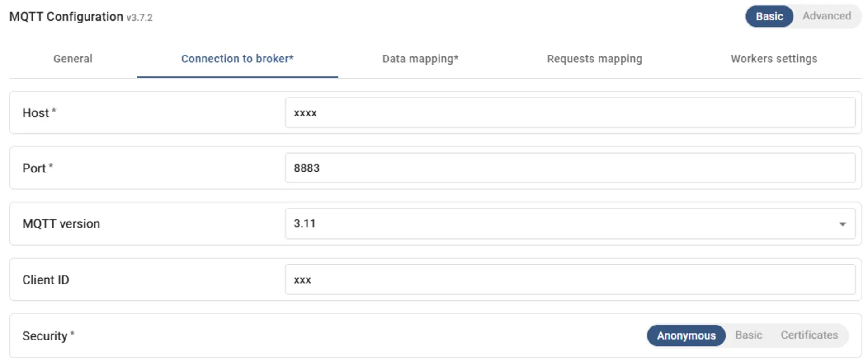Open the General tab

pos(73,59)
